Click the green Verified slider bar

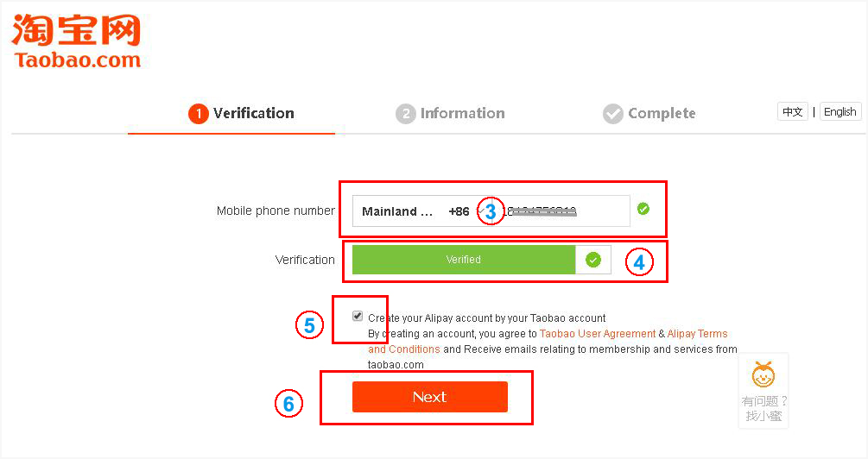pyautogui.click(x=463, y=260)
